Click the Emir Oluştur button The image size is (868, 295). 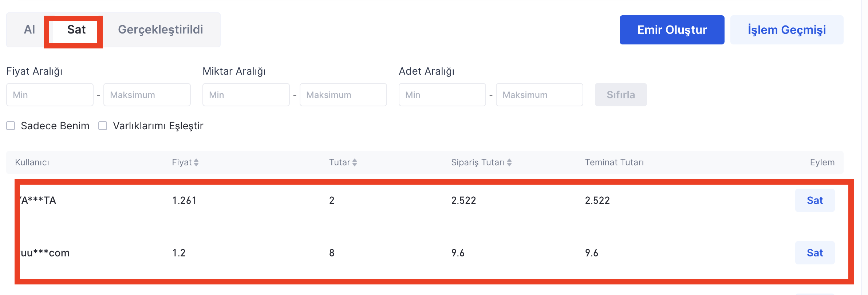pyautogui.click(x=672, y=30)
